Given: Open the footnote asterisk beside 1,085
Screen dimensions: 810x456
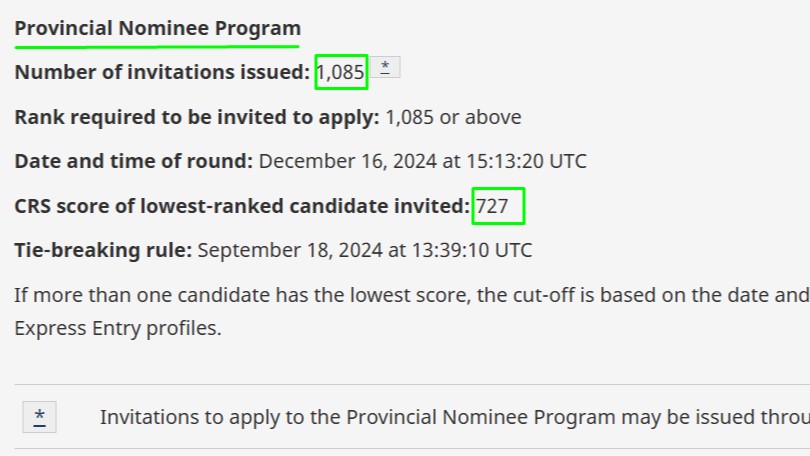Looking at the screenshot, I should pos(385,68).
